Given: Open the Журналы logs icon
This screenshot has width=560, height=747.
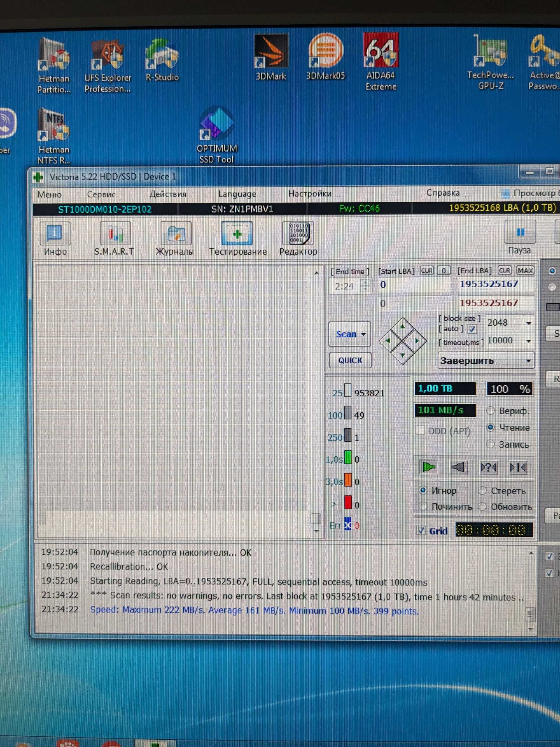Looking at the screenshot, I should pos(176,233).
